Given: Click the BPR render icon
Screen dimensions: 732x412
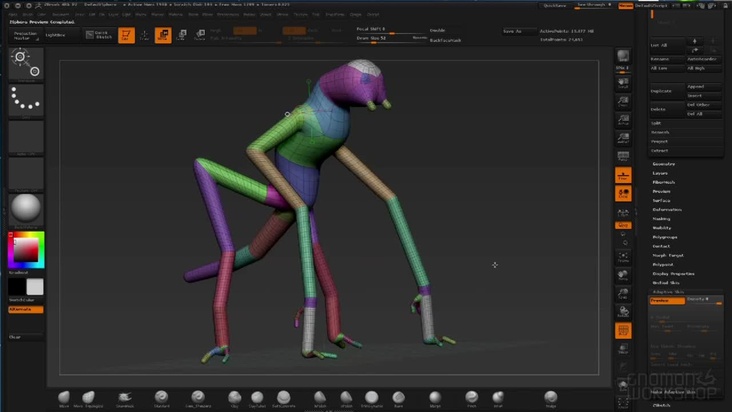Looking at the screenshot, I should pyautogui.click(x=623, y=56).
